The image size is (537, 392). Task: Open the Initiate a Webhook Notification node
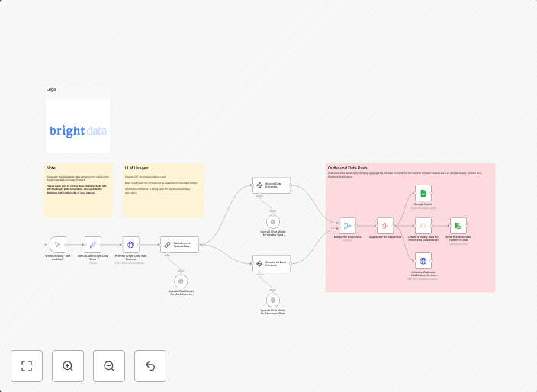(x=423, y=262)
